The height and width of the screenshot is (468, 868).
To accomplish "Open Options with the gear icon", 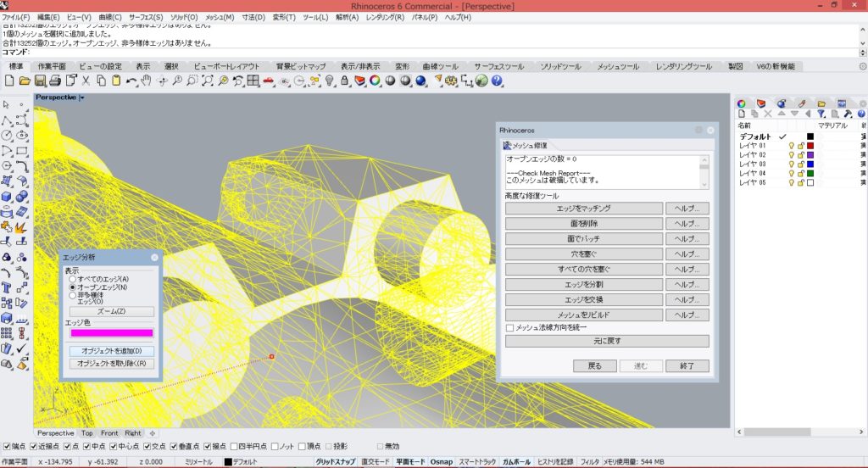I will pos(452,81).
